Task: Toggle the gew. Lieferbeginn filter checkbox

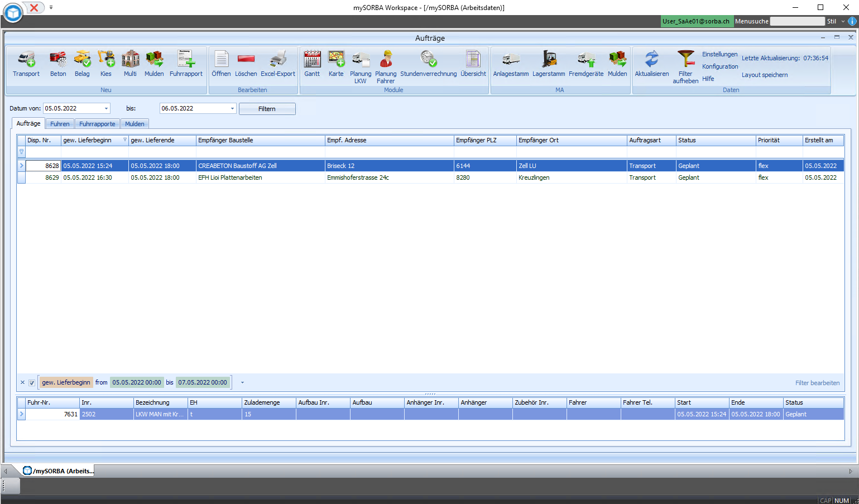Action: (32, 383)
